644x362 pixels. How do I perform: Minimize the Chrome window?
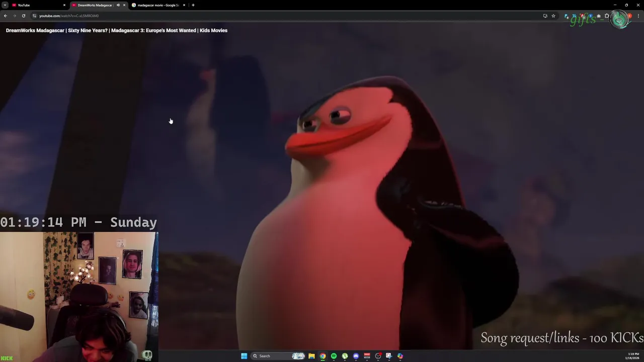click(x=615, y=5)
